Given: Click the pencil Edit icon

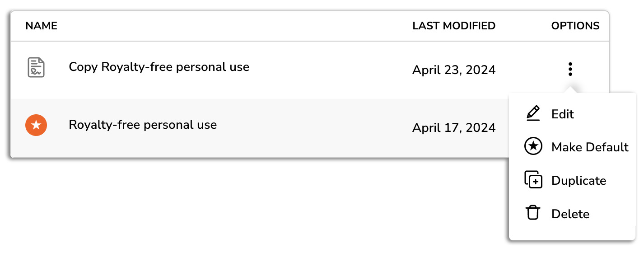Looking at the screenshot, I should pyautogui.click(x=533, y=113).
